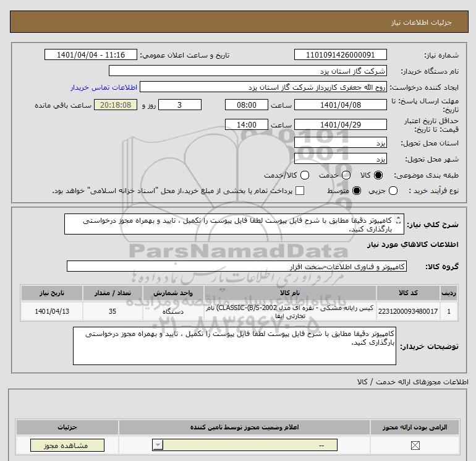476x461 pixels.
Task: Click the price validity date 1401/04/29
Action: pos(340,124)
